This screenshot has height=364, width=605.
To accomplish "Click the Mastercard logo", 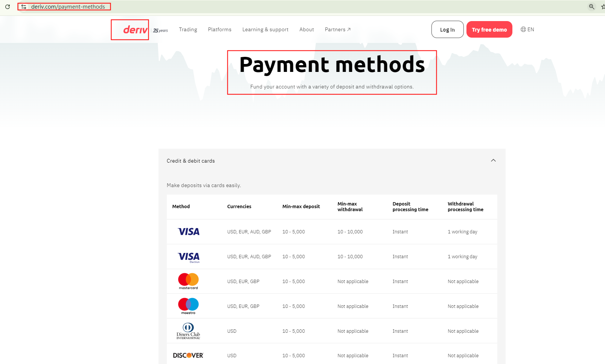I will [188, 281].
